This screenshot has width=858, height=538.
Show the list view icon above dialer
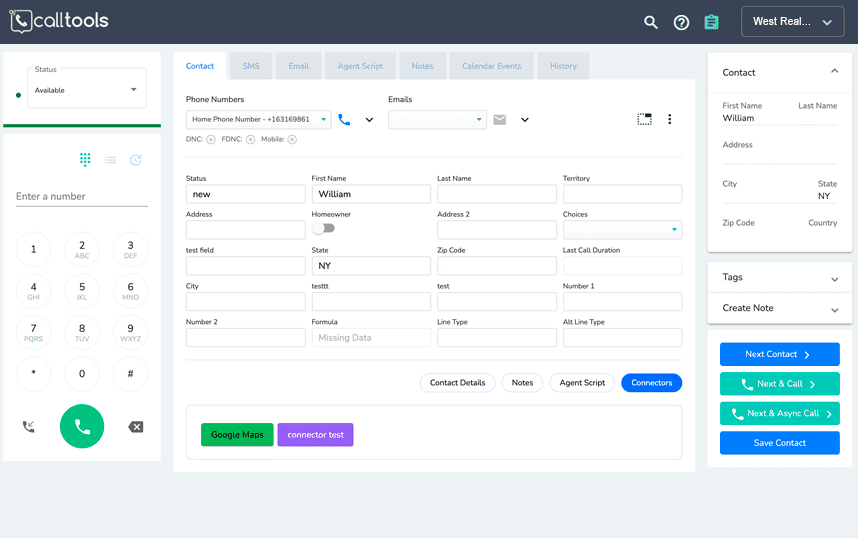[x=111, y=160]
